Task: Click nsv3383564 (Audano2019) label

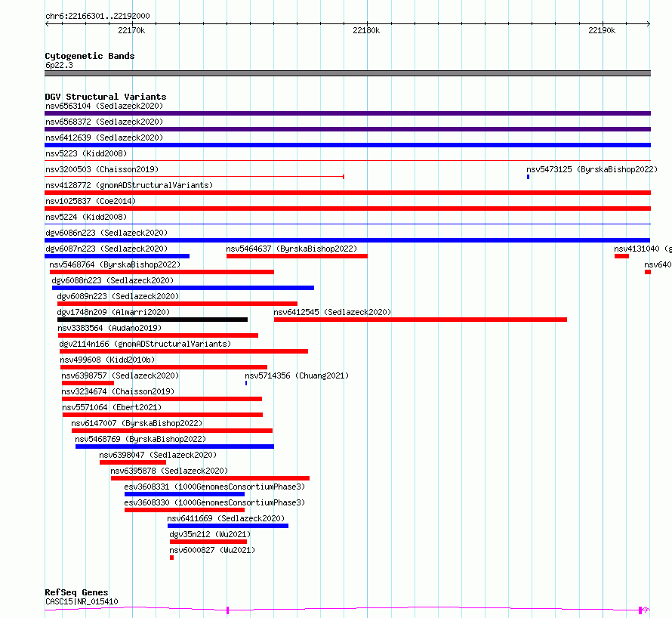Action: 109,328
